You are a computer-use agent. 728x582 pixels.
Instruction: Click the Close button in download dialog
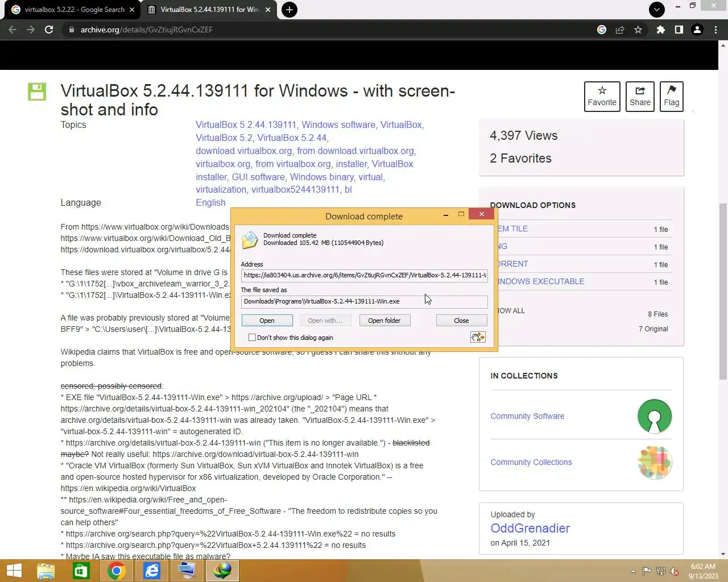pos(461,321)
